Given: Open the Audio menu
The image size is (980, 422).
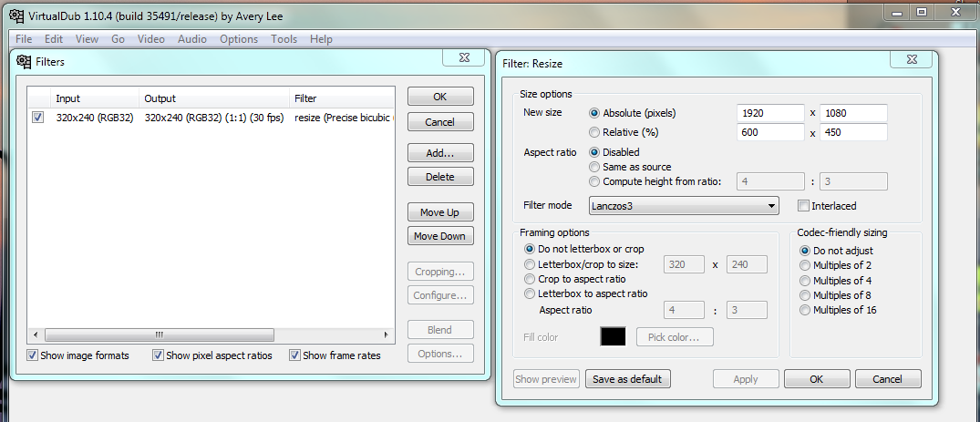Looking at the screenshot, I should click(191, 39).
